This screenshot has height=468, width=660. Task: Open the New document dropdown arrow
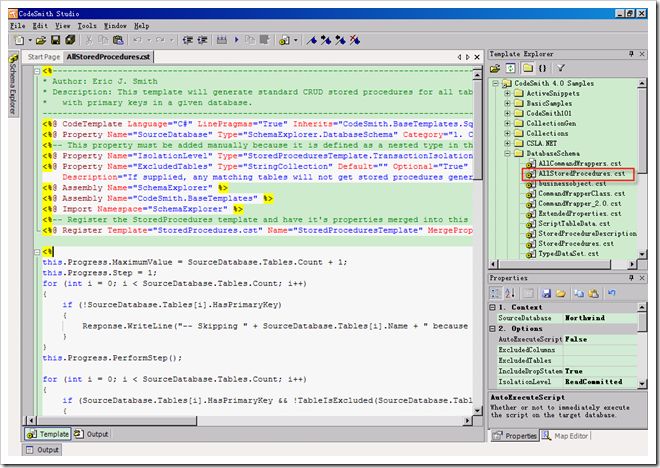click(30, 40)
